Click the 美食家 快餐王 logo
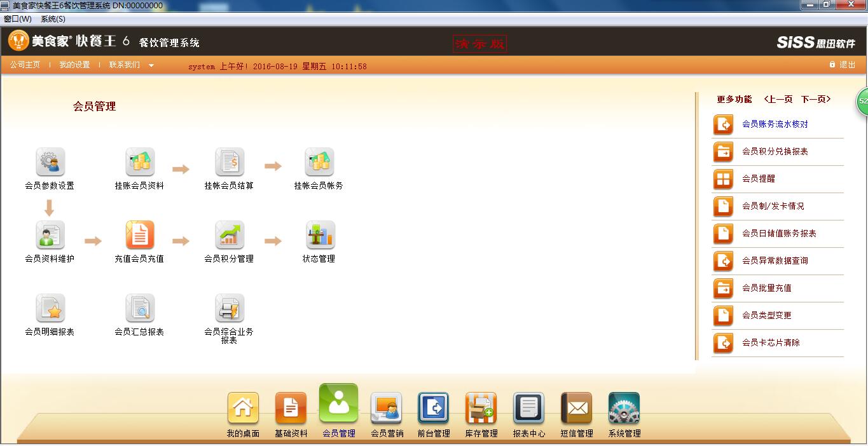The image size is (868, 446). (69, 41)
